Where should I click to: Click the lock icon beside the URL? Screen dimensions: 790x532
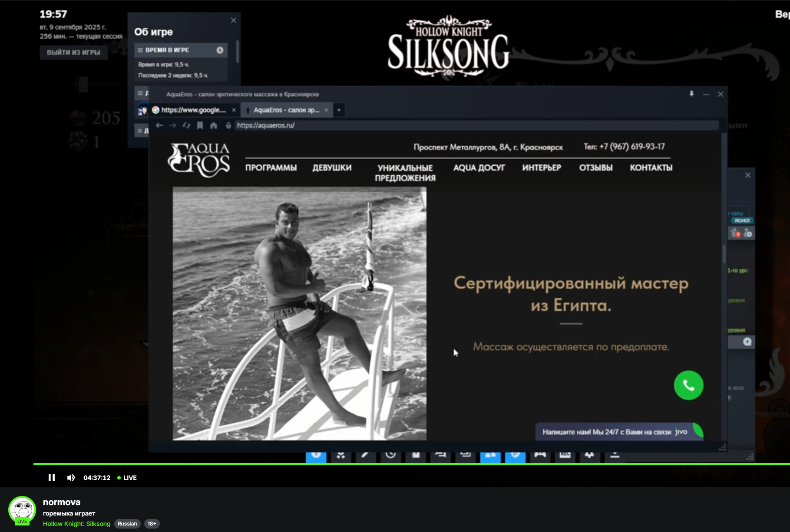point(228,125)
